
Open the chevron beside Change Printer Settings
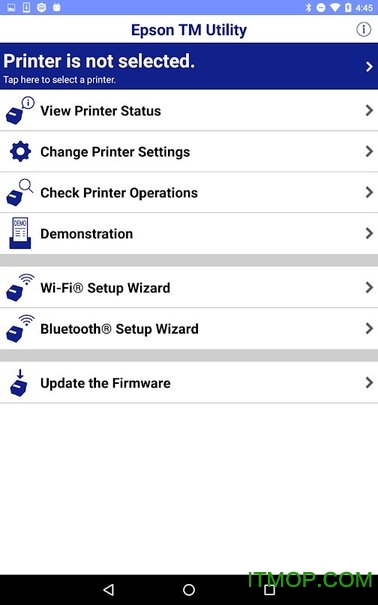click(x=369, y=151)
